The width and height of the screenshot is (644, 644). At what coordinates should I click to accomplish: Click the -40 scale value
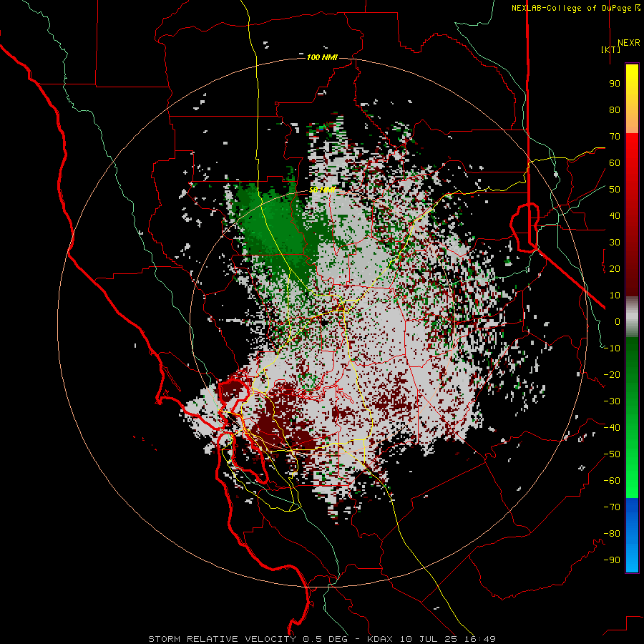point(612,428)
